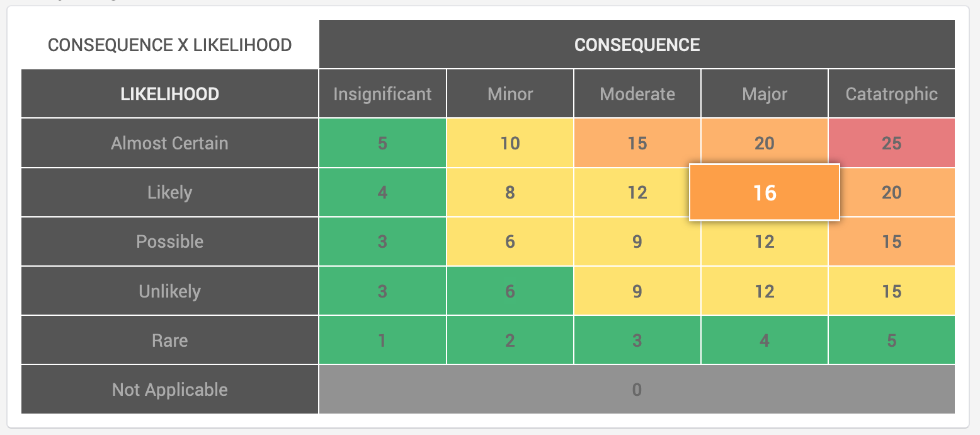The width and height of the screenshot is (980, 435).
Task: Choose the Almost Certain, Minor cell showing 10
Action: click(x=510, y=143)
